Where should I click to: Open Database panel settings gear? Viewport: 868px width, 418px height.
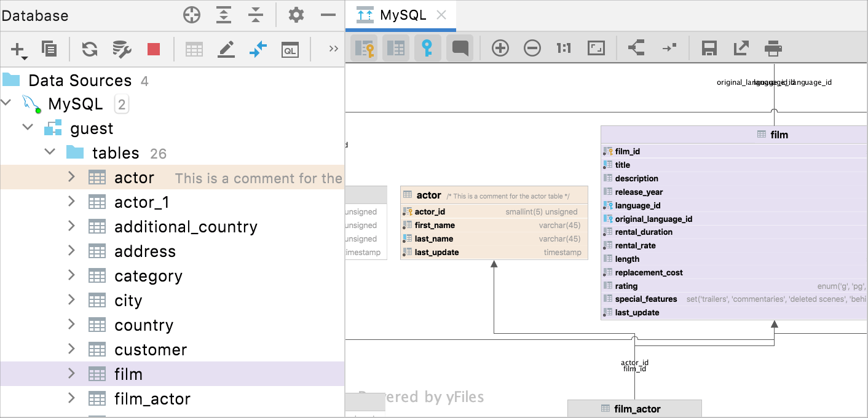[296, 15]
